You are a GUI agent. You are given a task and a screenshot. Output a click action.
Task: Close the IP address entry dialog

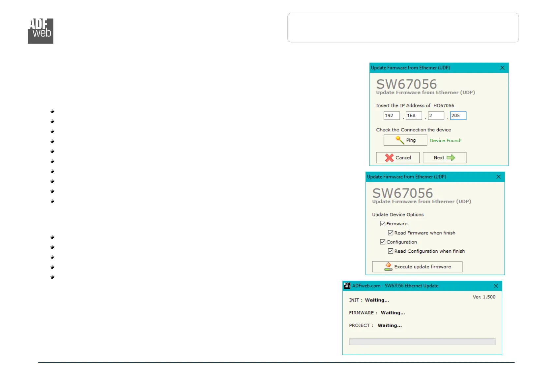(x=502, y=68)
